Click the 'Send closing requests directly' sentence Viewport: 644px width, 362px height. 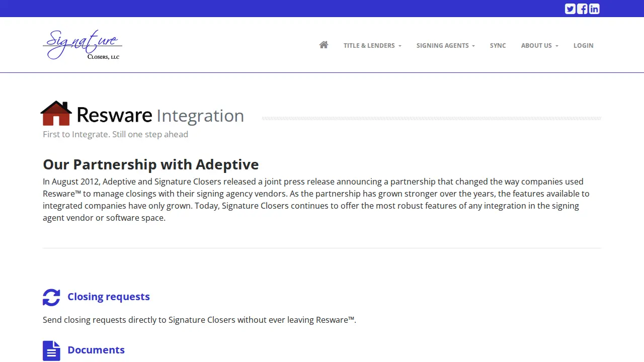[199, 320]
